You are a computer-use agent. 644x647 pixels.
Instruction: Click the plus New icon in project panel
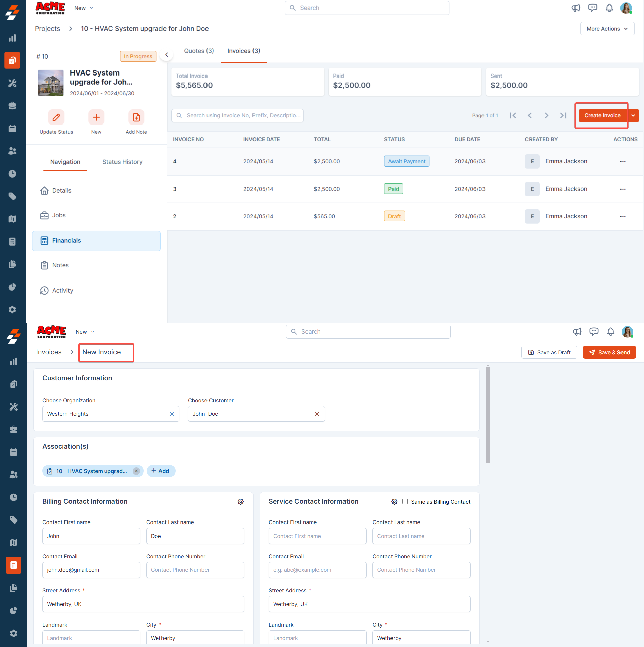point(96,117)
